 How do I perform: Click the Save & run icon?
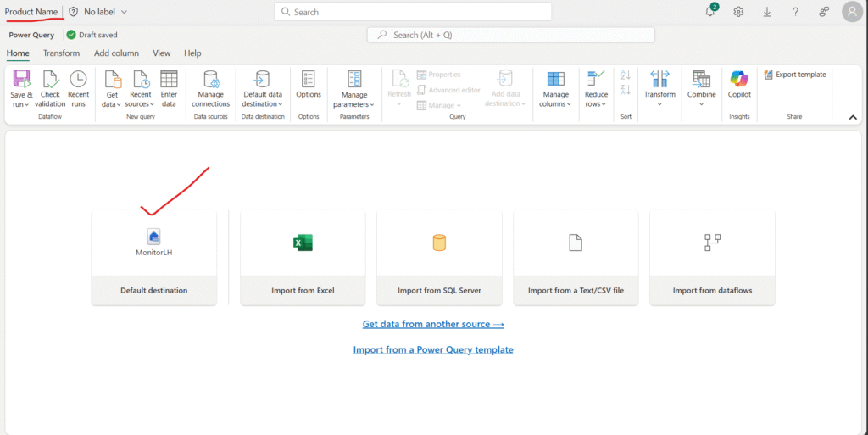pyautogui.click(x=21, y=79)
